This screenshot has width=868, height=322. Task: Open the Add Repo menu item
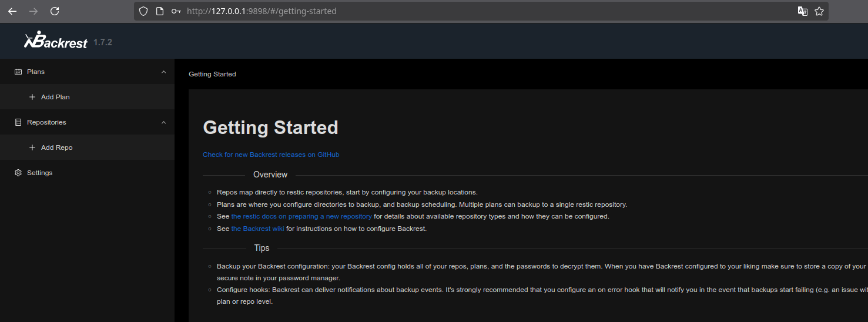[57, 147]
